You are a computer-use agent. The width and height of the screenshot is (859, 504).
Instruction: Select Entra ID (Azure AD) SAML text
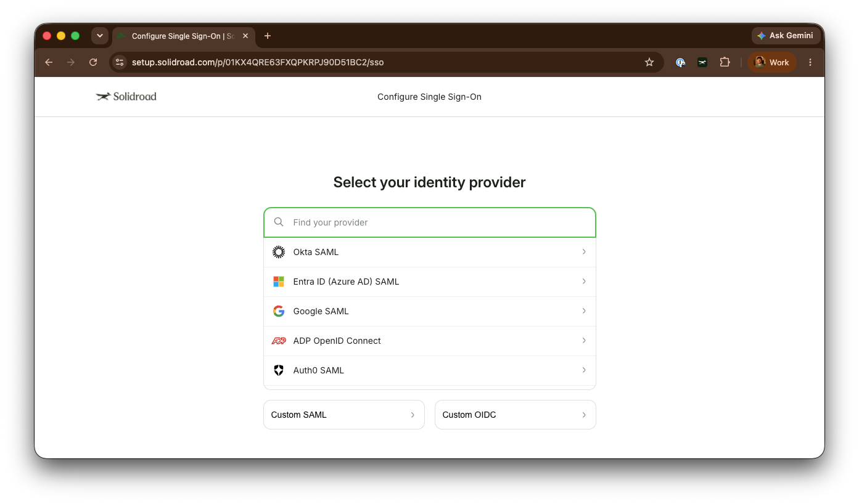coord(346,282)
